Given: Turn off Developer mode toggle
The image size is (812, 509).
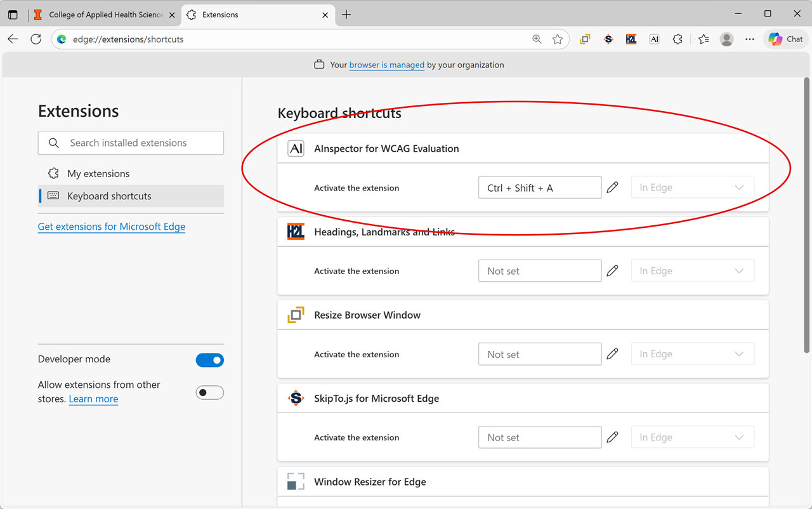Looking at the screenshot, I should (x=209, y=360).
